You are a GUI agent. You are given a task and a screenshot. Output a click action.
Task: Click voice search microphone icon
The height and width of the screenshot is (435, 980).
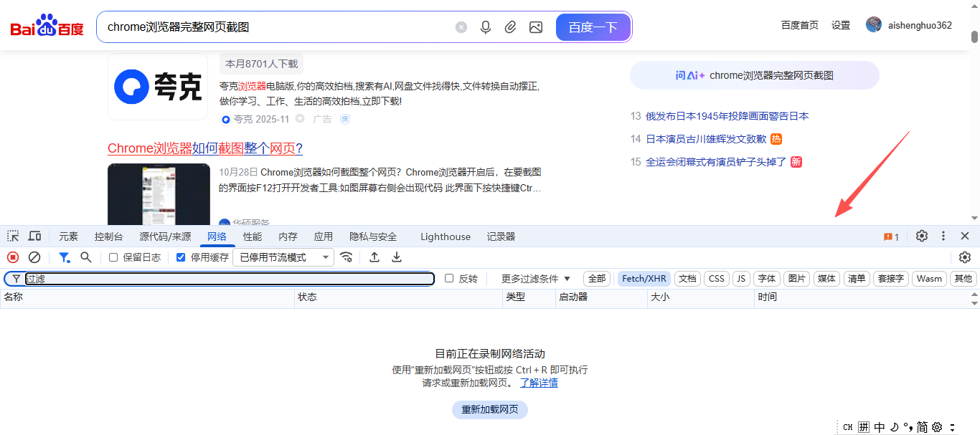pos(486,27)
